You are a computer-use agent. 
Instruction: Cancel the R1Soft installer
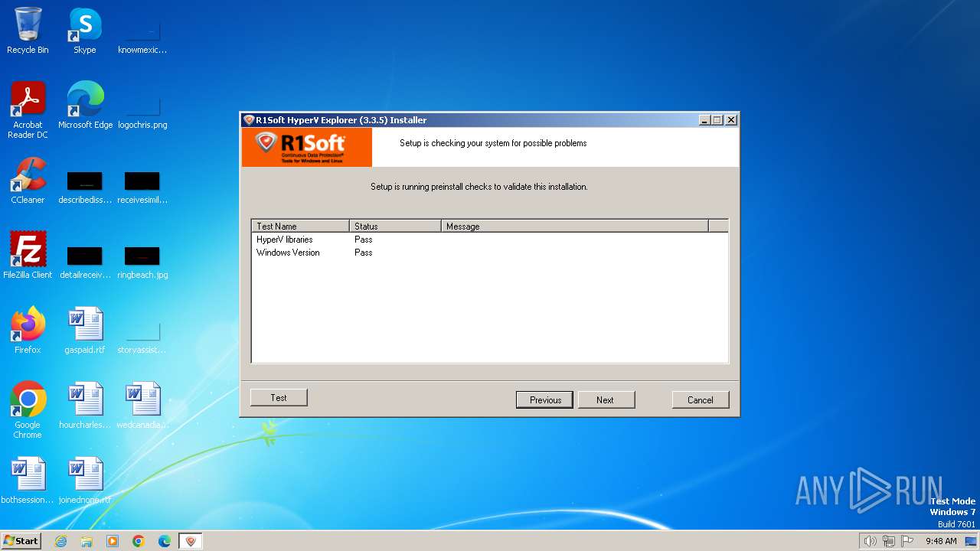[701, 399]
